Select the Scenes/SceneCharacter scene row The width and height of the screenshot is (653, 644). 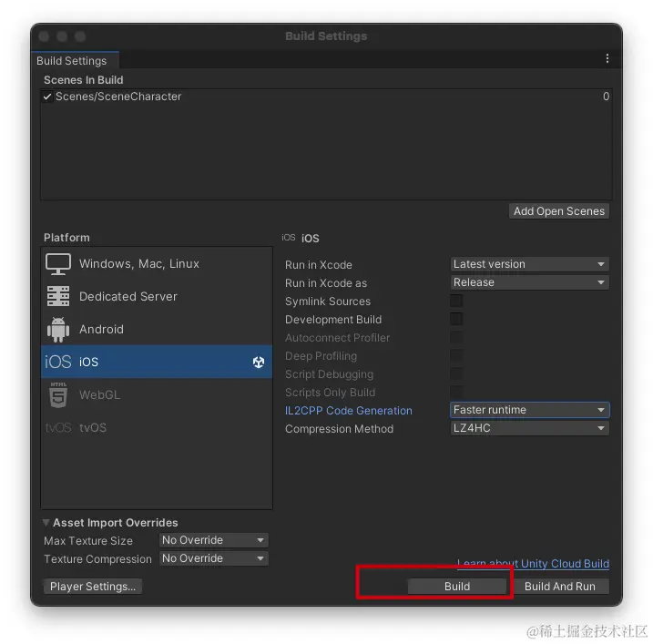pos(326,97)
